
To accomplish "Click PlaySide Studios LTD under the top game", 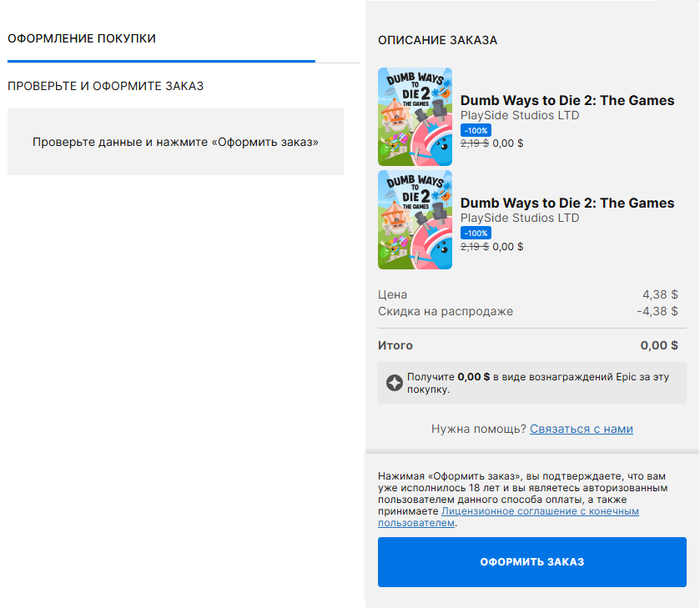I will 520,116.
